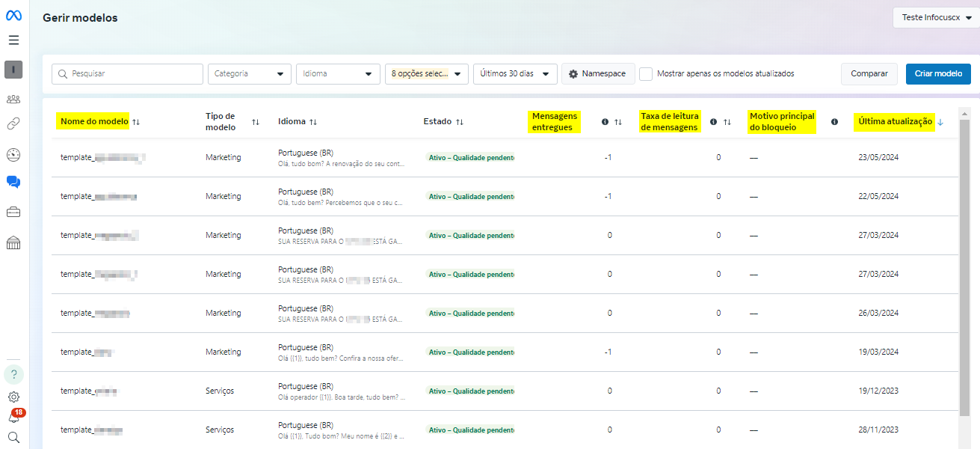Open the help question mark icon
980x449 pixels.
tap(13, 374)
